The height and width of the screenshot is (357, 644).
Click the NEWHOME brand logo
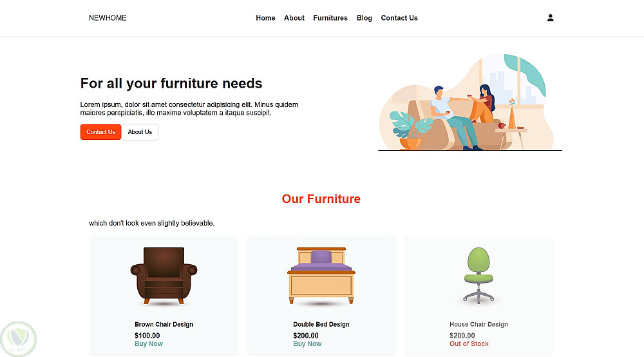pyautogui.click(x=108, y=18)
